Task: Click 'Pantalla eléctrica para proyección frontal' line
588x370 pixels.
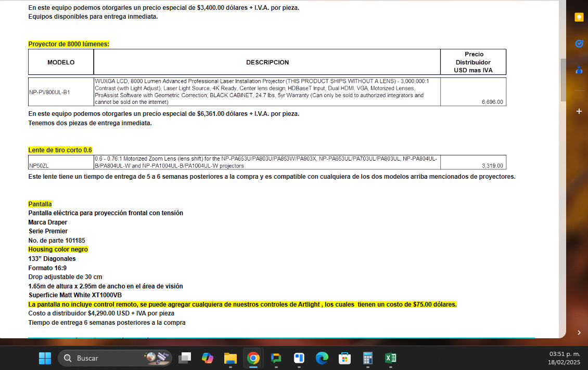Action: pyautogui.click(x=106, y=213)
